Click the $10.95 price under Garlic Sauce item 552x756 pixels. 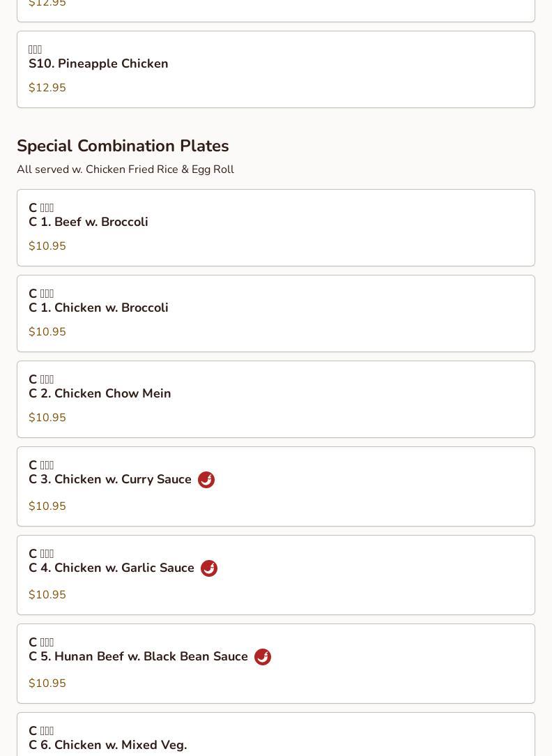[47, 595]
